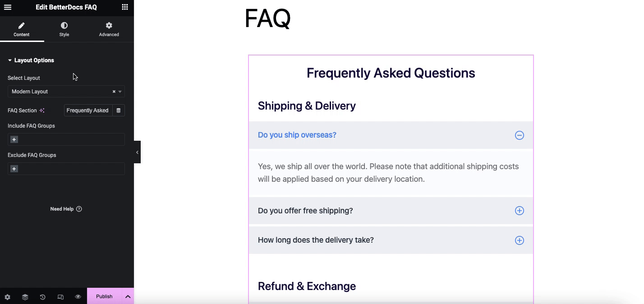The width and height of the screenshot is (644, 304).
Task: Publish the page
Action: [104, 296]
